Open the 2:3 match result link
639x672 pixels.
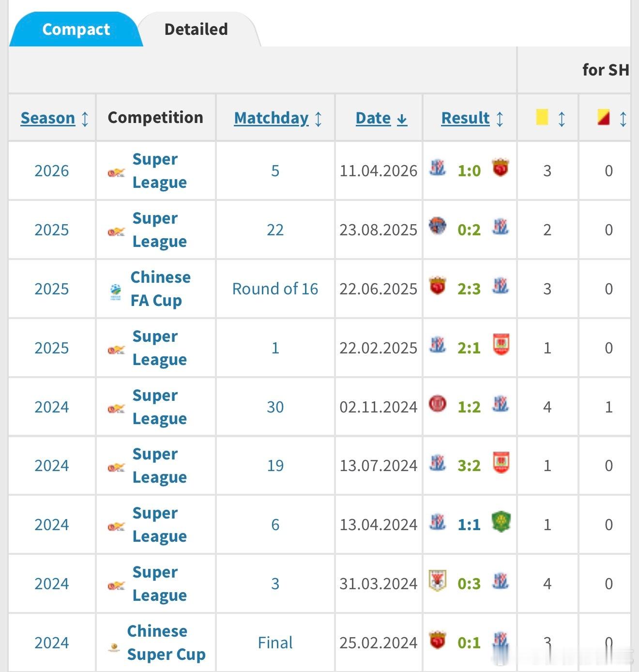pyautogui.click(x=469, y=289)
